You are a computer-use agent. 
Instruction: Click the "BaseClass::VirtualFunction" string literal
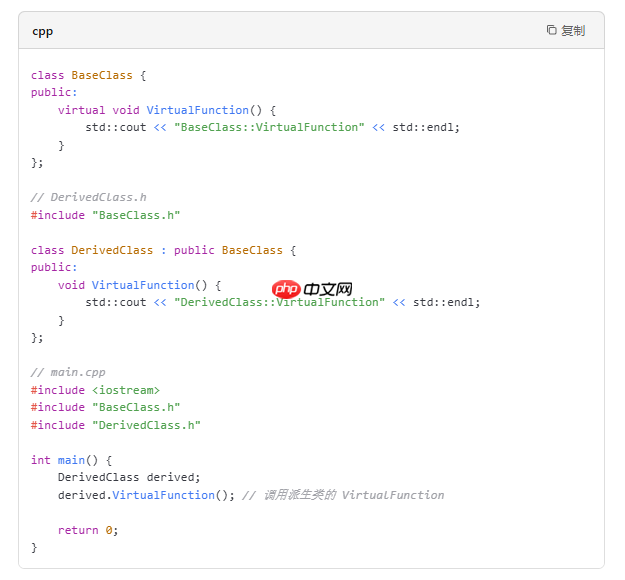click(x=269, y=127)
